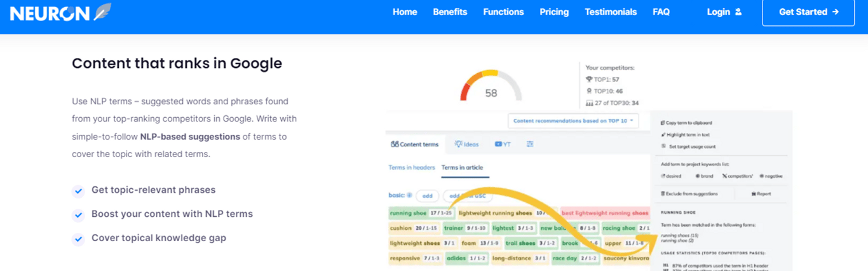
Task: Click the info icon next to basic
Action: click(409, 195)
